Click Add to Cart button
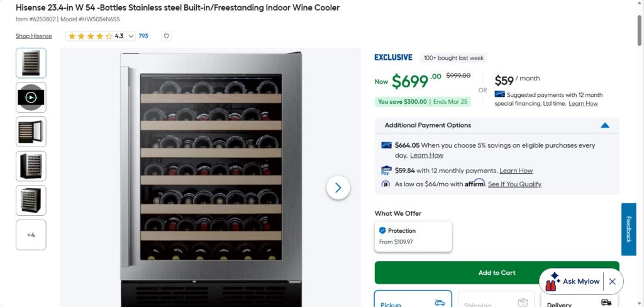 click(x=496, y=272)
